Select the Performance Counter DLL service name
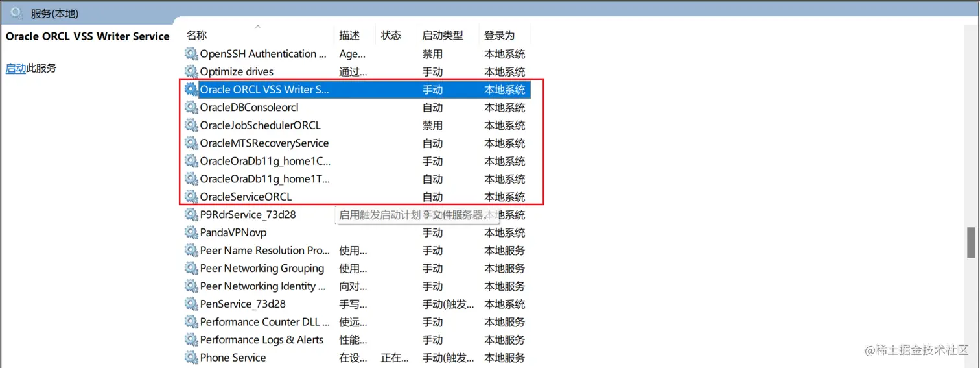 [264, 321]
